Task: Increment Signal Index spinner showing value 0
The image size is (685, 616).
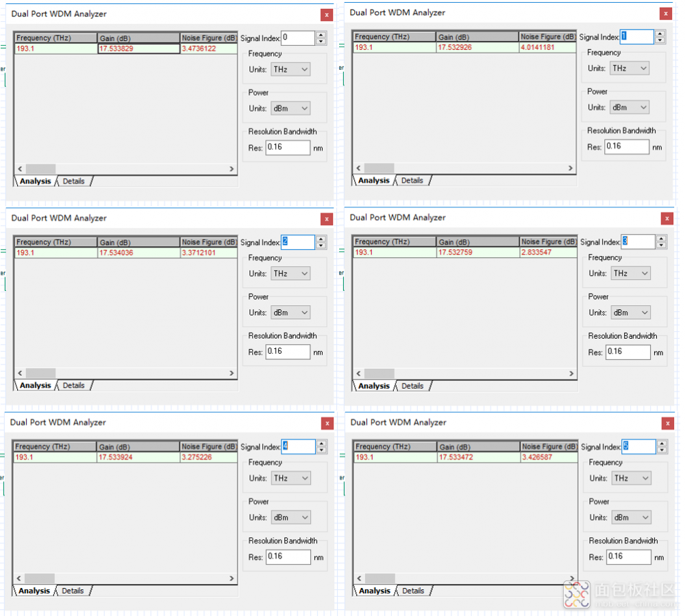Action: click(321, 34)
